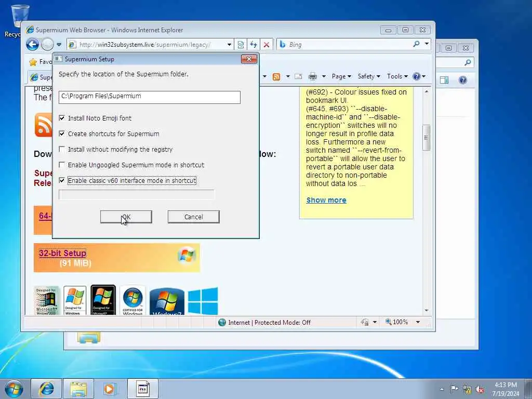532x399 pixels.
Task: Open the recent pages dropdown arrow
Action: coord(59,45)
